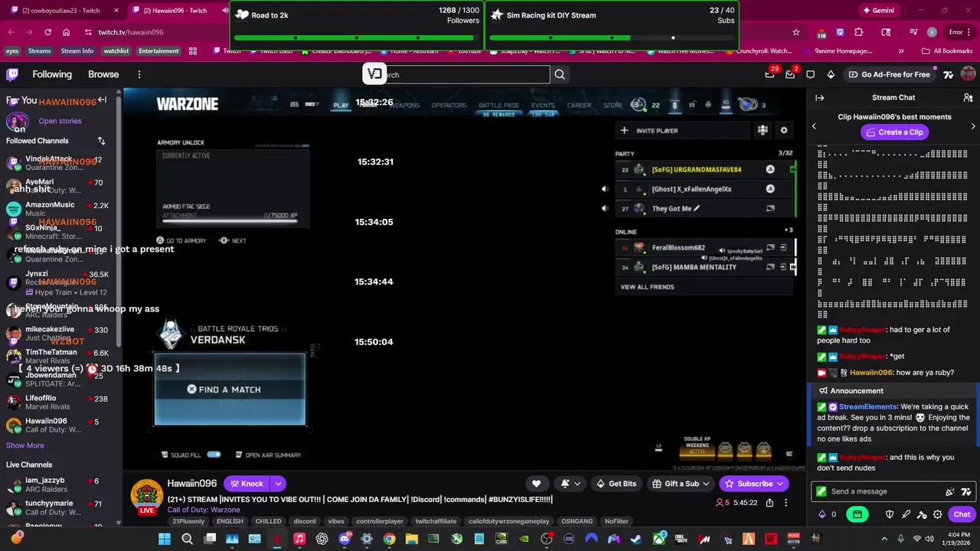The height and width of the screenshot is (551, 980).
Task: Click the CHILLED stream tag
Action: point(268,521)
